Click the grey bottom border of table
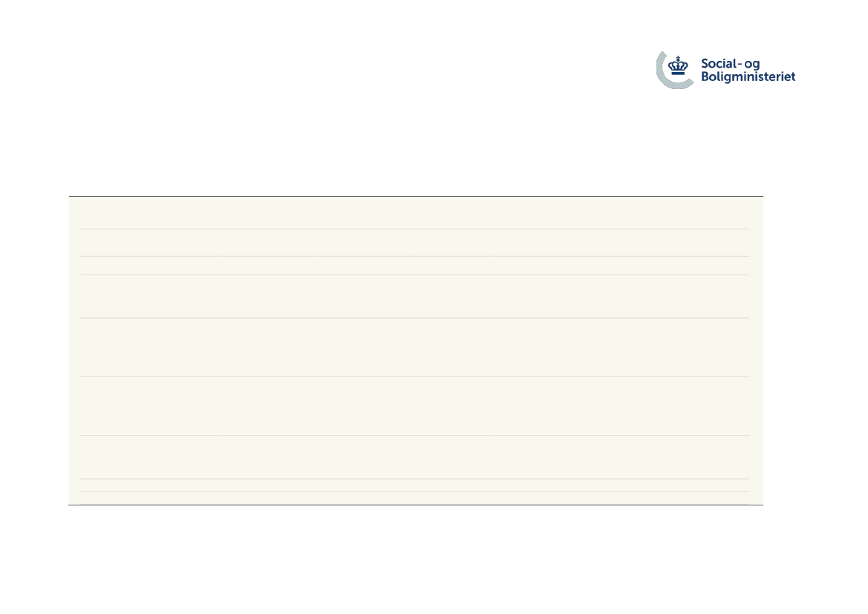This screenshot has height=614, width=868. tap(416, 505)
